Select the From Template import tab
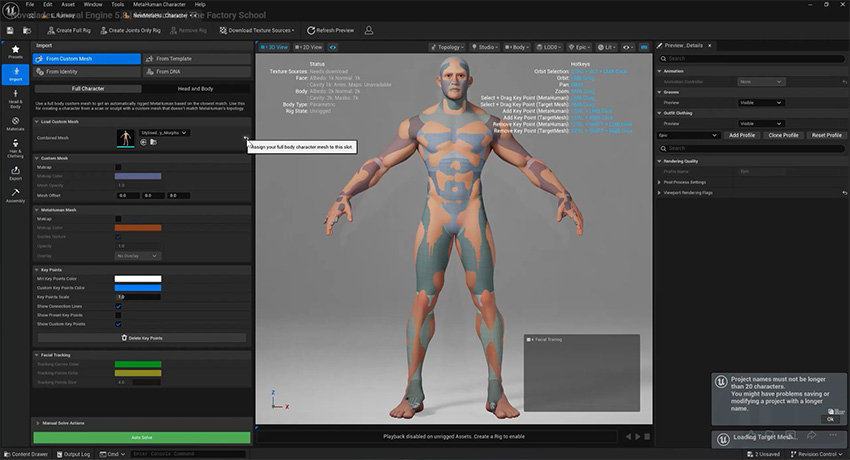Image resolution: width=850 pixels, height=460 pixels. coord(197,59)
